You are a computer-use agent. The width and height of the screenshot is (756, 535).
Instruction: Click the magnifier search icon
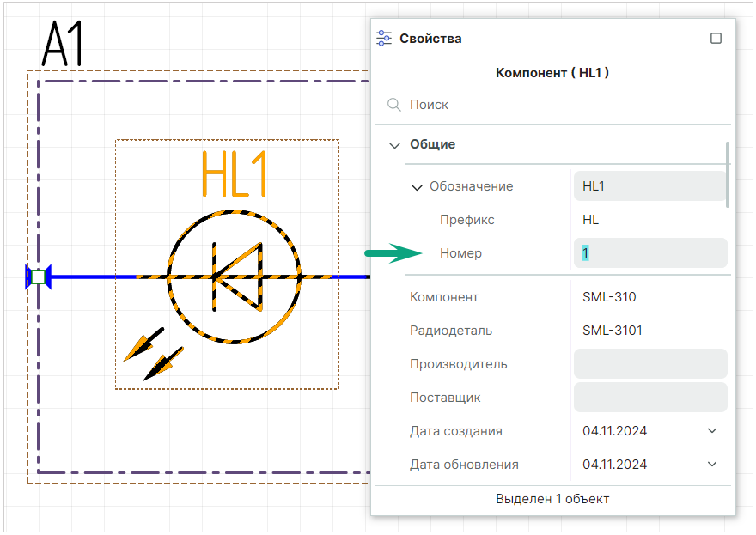(x=394, y=105)
